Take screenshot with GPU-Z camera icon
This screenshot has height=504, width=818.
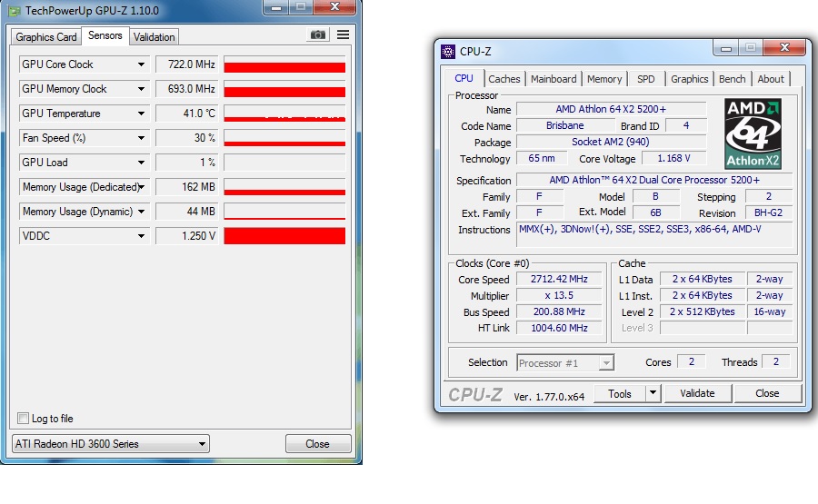coord(318,35)
